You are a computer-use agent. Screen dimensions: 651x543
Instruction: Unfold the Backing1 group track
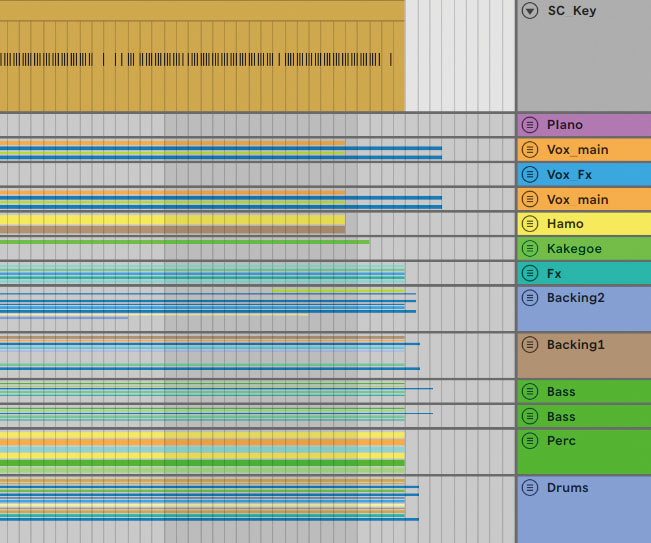click(x=530, y=345)
